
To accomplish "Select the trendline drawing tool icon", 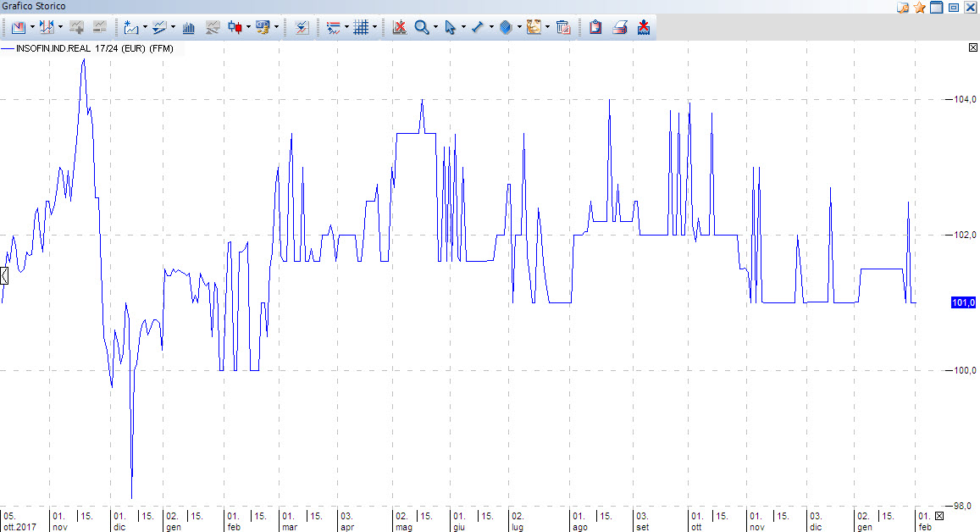I will pyautogui.click(x=477, y=27).
